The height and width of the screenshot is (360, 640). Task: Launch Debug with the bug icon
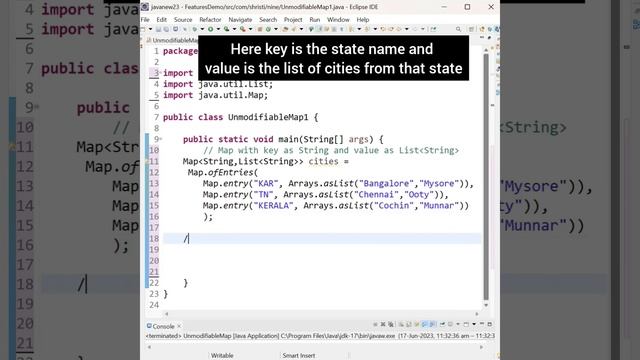click(194, 29)
